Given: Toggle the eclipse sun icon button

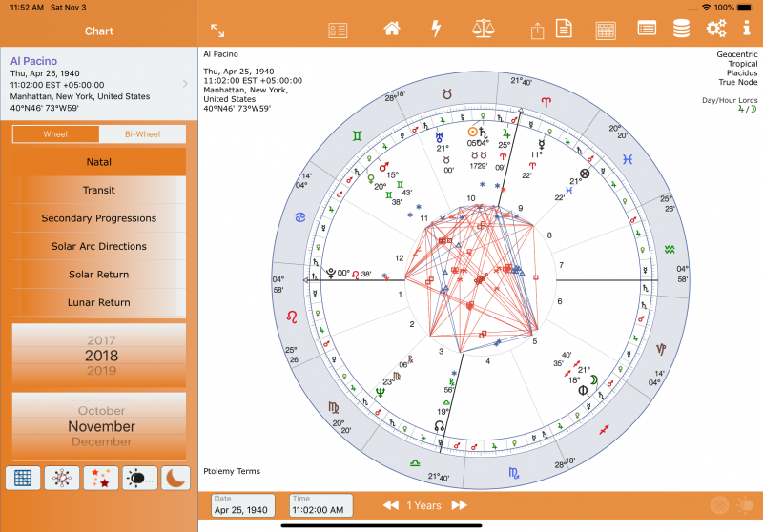Looking at the screenshot, I should [x=139, y=478].
